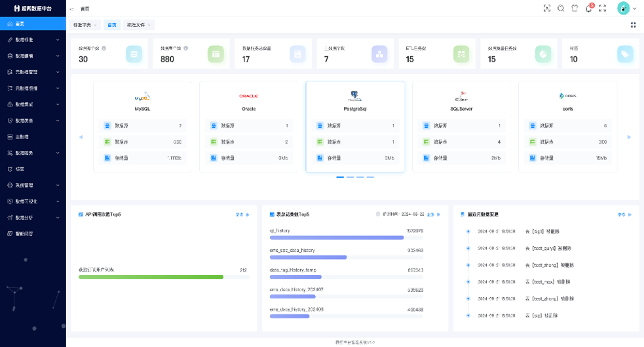Expand the 系统管理 sidebar menu
This screenshot has height=347, width=644.
(33, 185)
